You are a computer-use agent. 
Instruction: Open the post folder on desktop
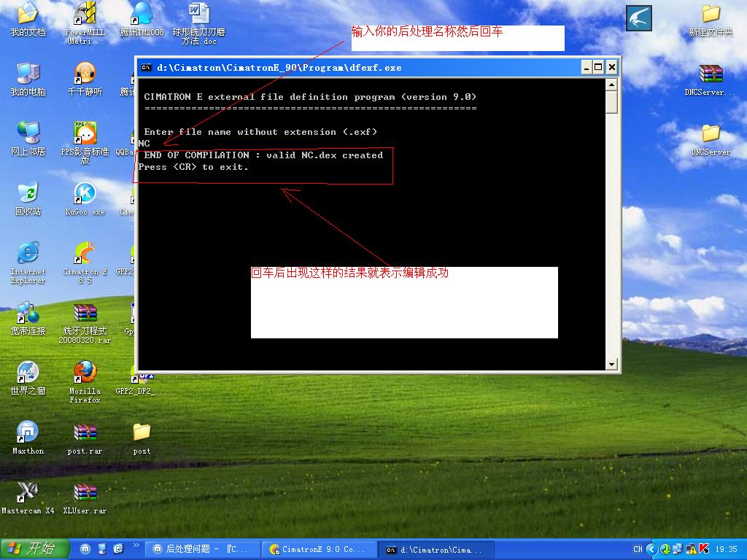coord(142,439)
